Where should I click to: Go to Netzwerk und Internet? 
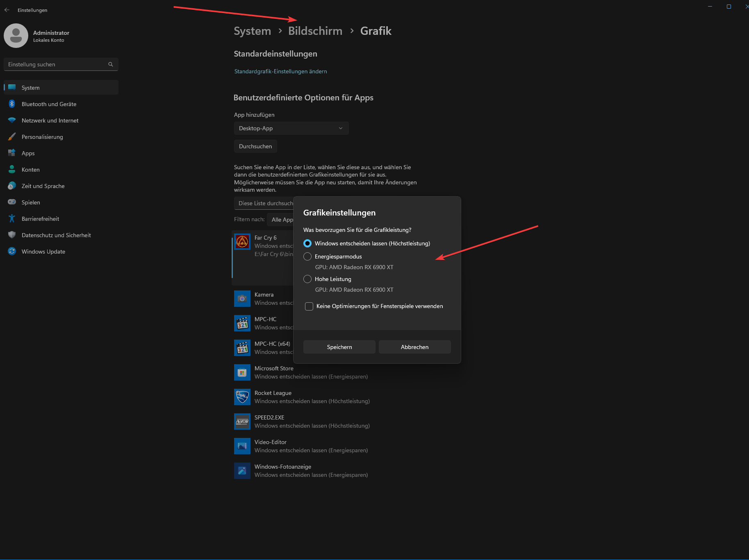[61, 120]
